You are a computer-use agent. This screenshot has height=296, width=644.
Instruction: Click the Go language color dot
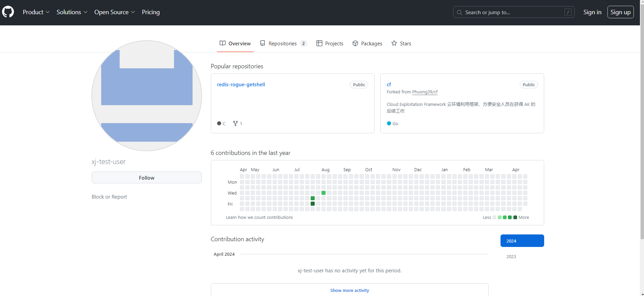389,123
